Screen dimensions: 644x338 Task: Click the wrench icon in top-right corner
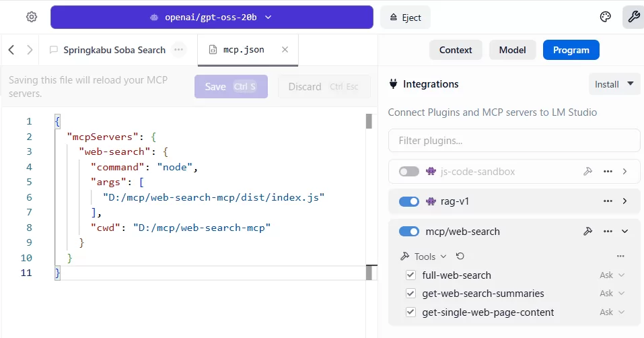click(x=633, y=18)
